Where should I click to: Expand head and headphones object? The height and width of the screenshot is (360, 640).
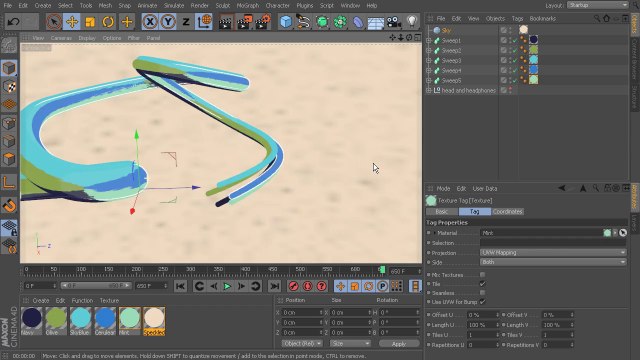click(x=429, y=90)
